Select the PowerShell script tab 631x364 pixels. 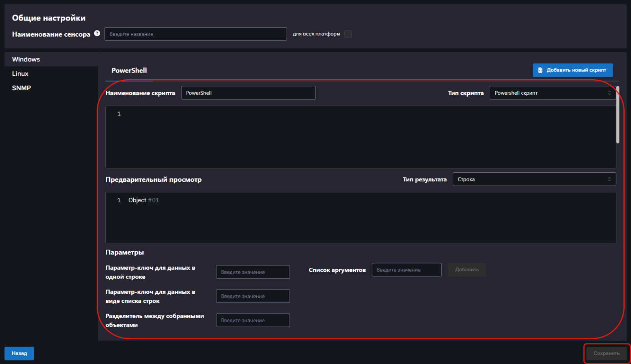click(129, 71)
